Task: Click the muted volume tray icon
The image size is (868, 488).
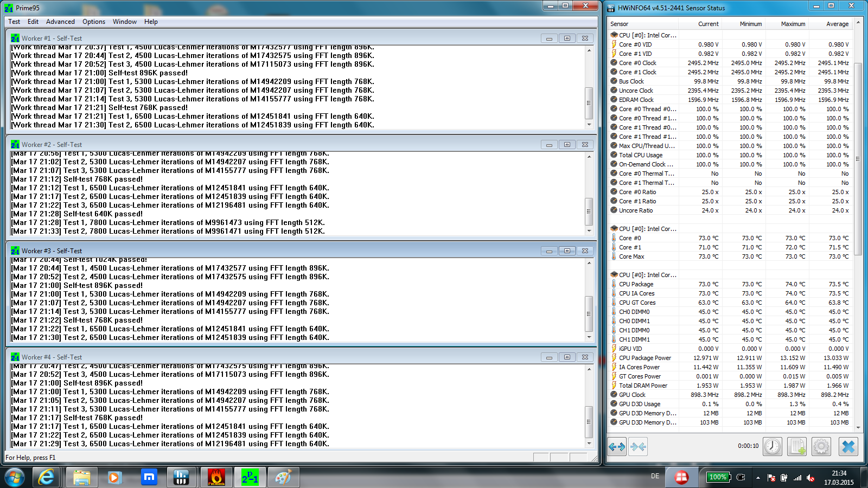Action: pyautogui.click(x=810, y=478)
